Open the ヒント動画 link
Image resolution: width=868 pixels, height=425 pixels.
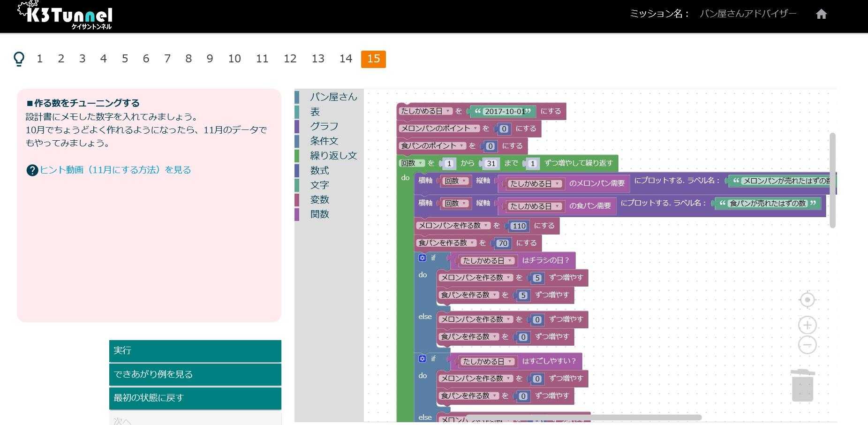(115, 170)
